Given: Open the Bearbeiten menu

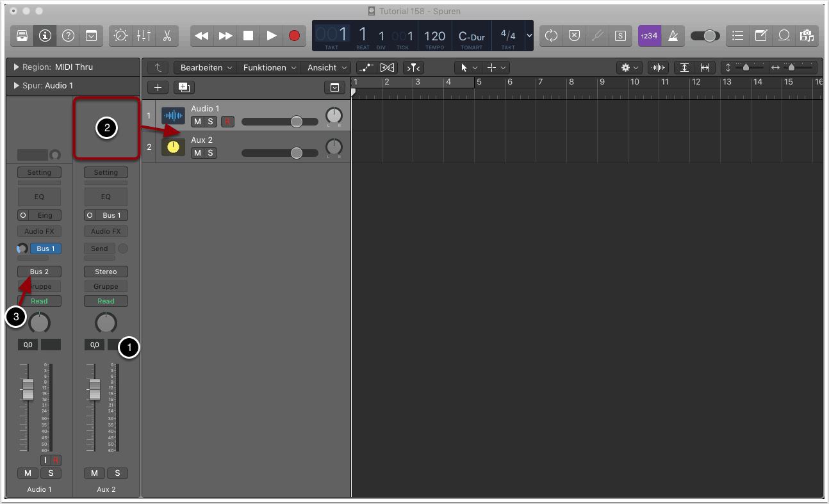Looking at the screenshot, I should [x=205, y=68].
